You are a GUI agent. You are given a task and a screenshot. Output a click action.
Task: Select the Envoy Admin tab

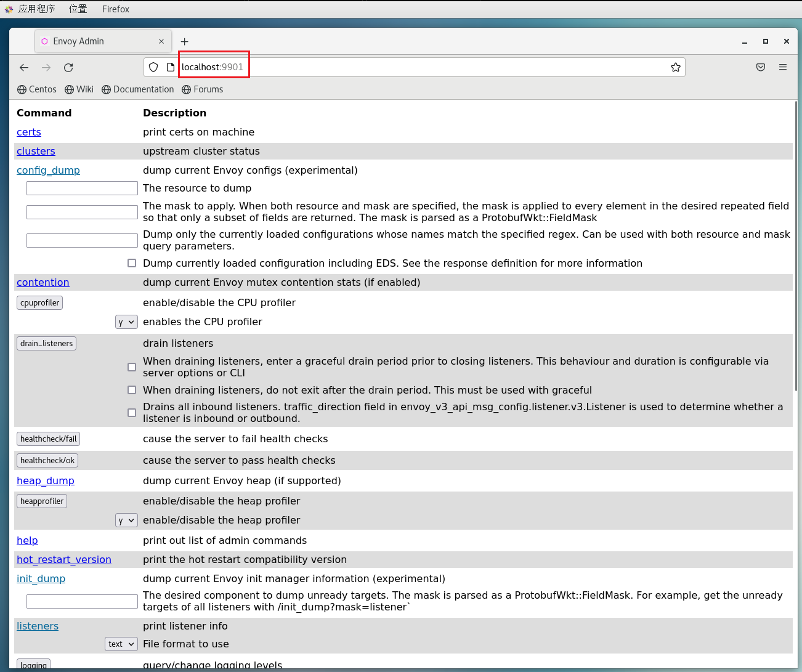click(x=103, y=41)
